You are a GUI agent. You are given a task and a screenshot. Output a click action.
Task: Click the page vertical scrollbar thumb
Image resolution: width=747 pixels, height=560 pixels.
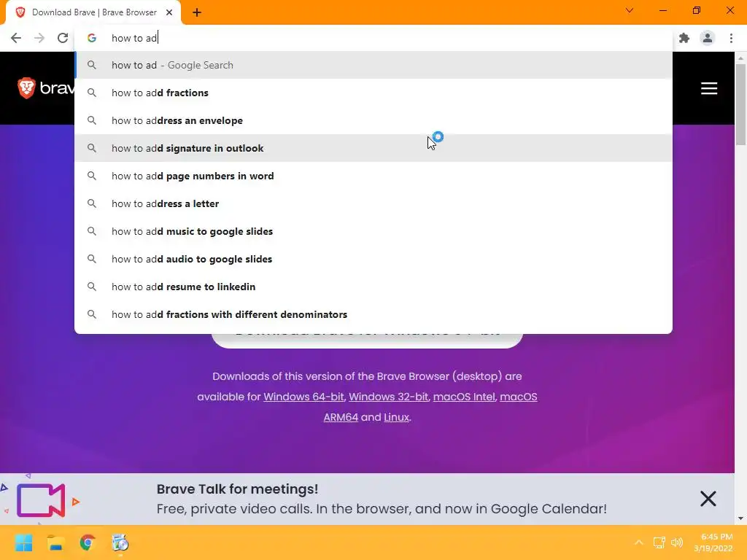pyautogui.click(x=740, y=104)
